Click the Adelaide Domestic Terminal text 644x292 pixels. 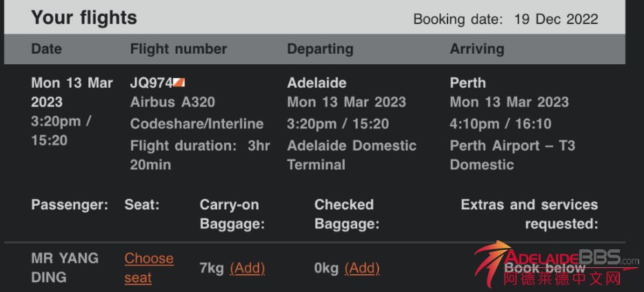(351, 155)
